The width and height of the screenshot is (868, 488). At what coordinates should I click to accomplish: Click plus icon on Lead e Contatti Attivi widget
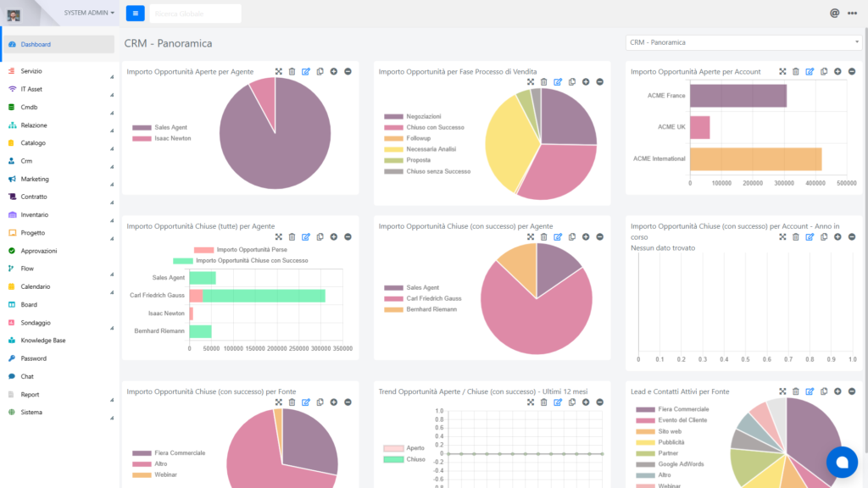tap(837, 391)
